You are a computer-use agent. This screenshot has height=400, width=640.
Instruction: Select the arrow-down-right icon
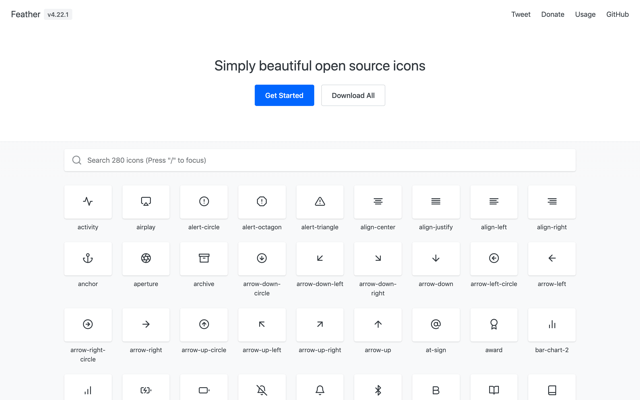(378, 258)
